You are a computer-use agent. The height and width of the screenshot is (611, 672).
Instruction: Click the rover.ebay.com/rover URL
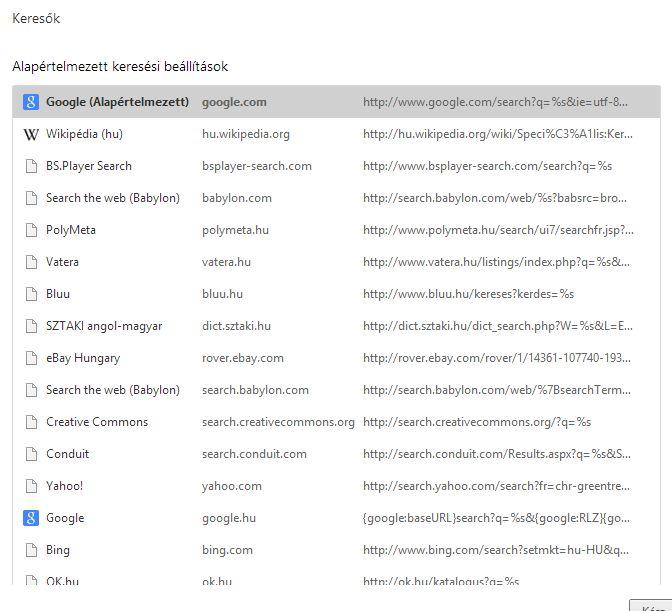(497, 358)
